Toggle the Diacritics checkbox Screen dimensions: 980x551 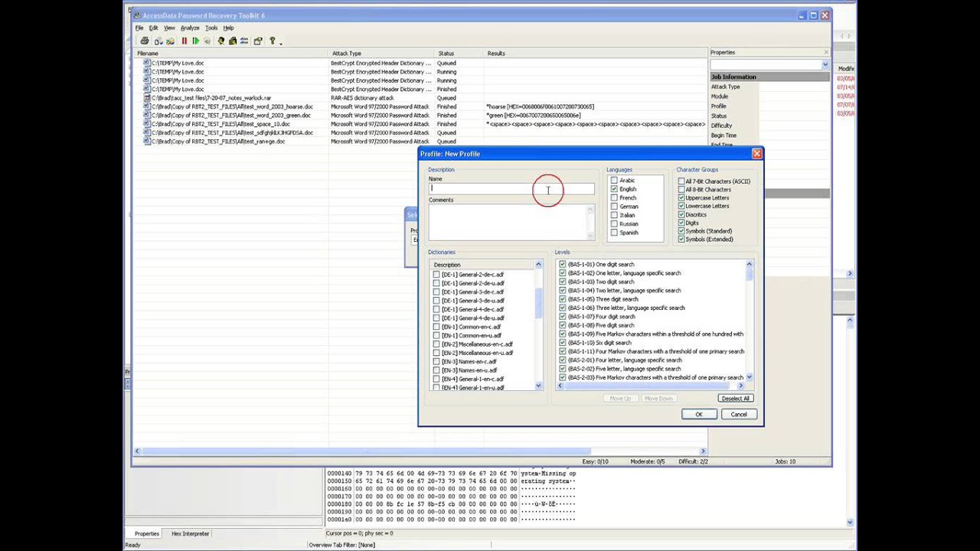point(681,215)
